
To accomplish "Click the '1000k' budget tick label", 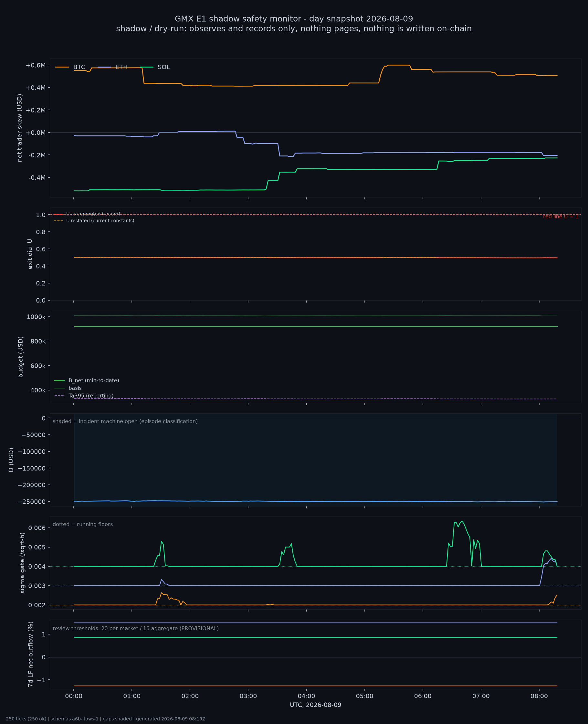I will click(x=36, y=317).
